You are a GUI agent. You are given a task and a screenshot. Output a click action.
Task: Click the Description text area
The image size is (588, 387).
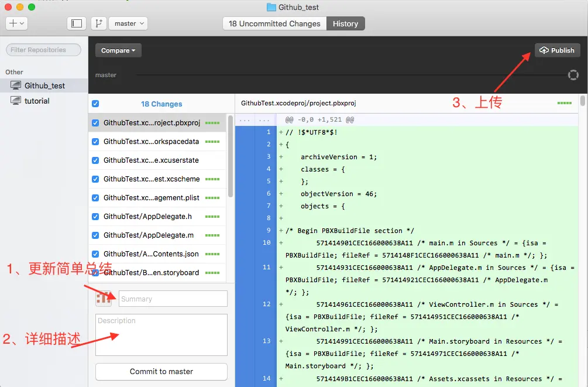161,335
